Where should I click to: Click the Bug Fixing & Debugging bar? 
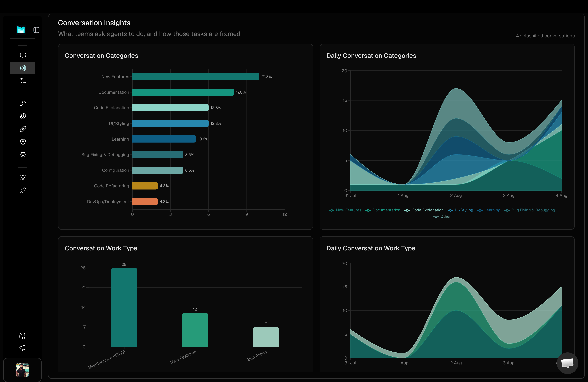158,154
